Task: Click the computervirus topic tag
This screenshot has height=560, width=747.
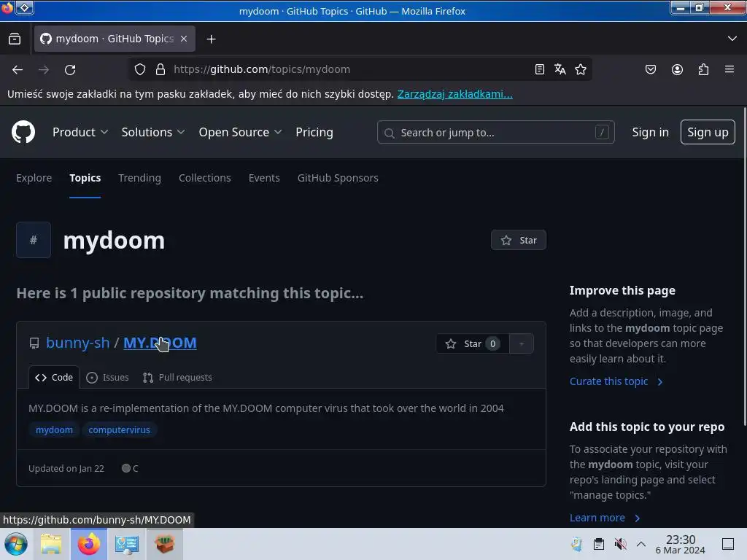Action: (x=119, y=430)
